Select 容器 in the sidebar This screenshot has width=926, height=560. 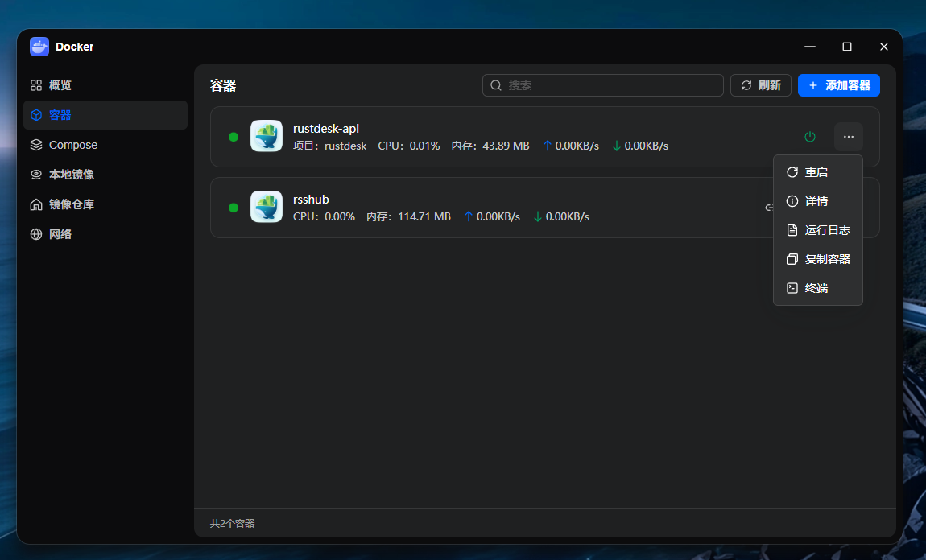coord(105,115)
